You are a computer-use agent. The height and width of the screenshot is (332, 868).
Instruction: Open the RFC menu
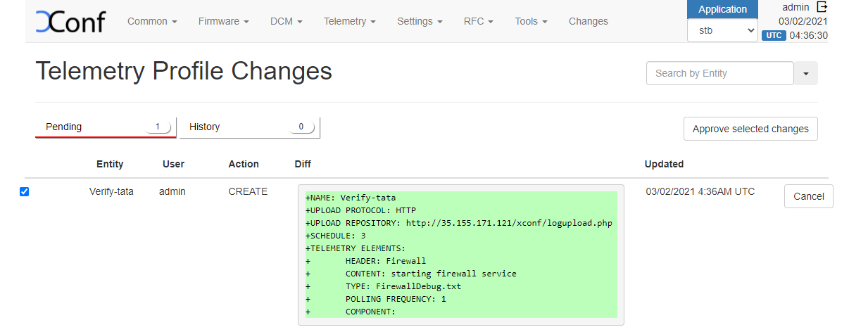[479, 21]
